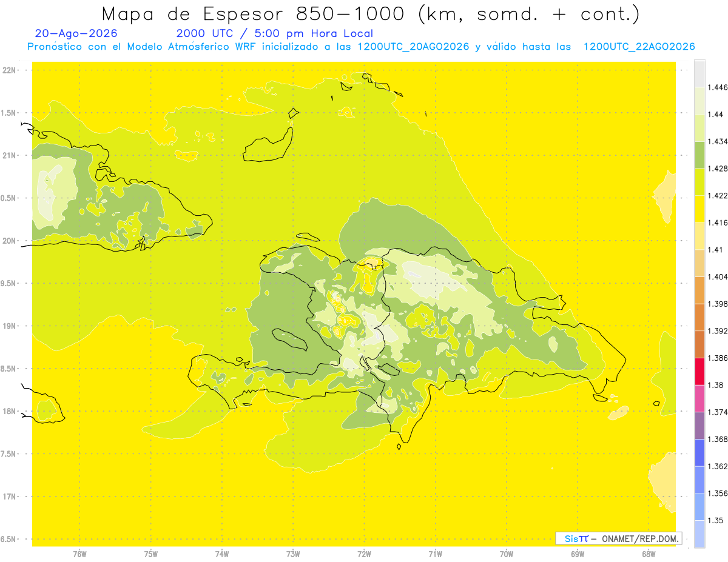Viewport: 728px width, 562px height.
Task: Click the legend value 1.362
Action: tap(718, 466)
